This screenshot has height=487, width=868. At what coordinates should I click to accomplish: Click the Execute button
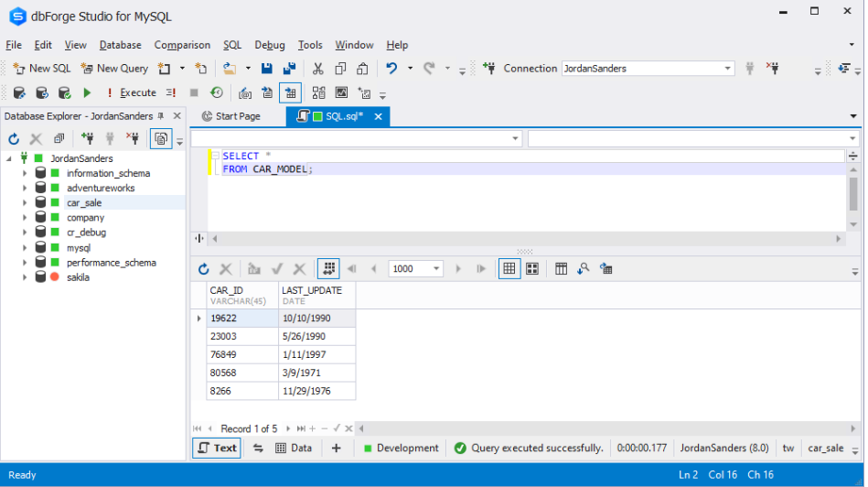[133, 92]
